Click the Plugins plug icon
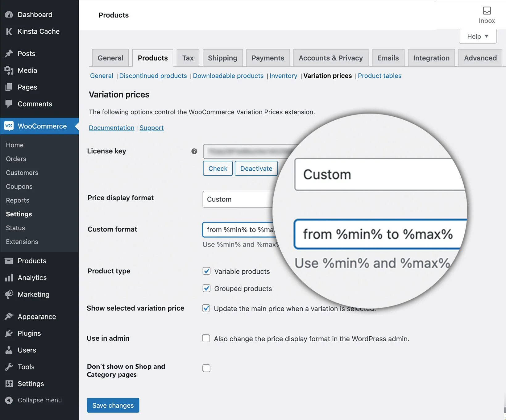Screen dimensions: 506x420 coord(9,333)
